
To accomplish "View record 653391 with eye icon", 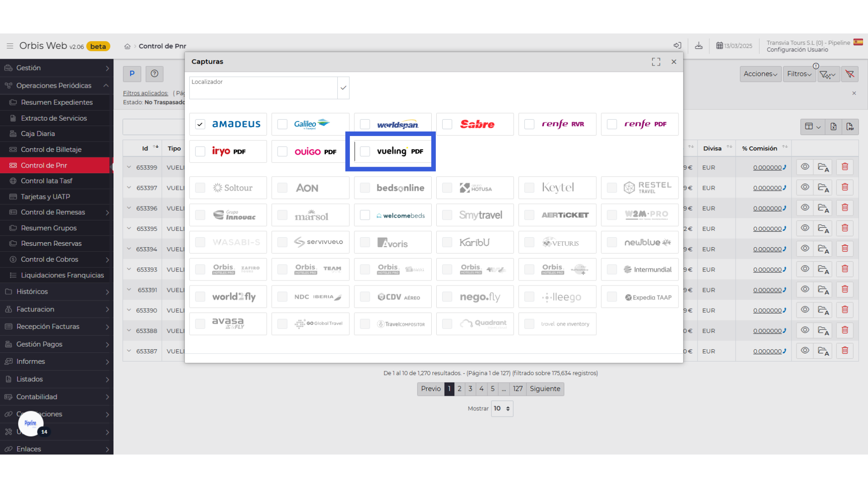I will (x=805, y=290).
